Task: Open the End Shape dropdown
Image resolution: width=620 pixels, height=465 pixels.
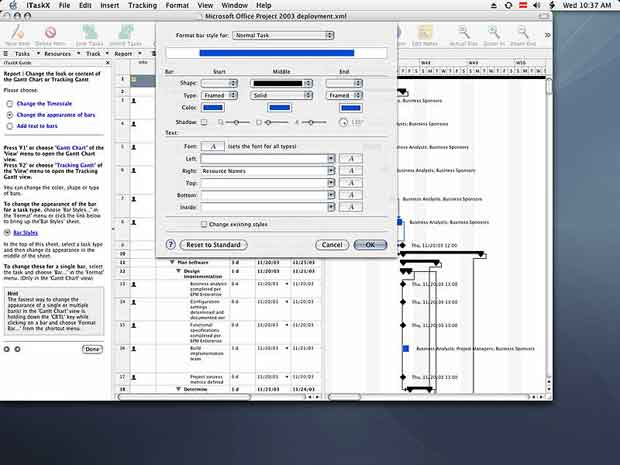Action: tap(344, 83)
